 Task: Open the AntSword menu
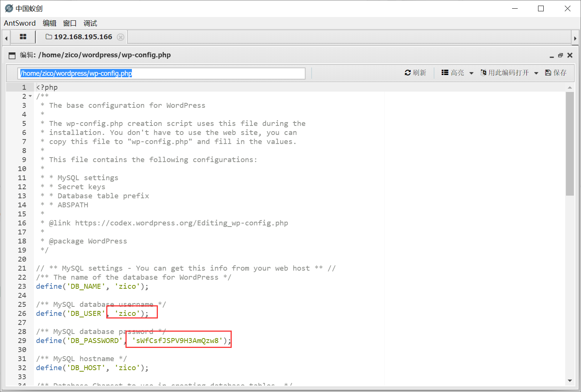pos(20,23)
